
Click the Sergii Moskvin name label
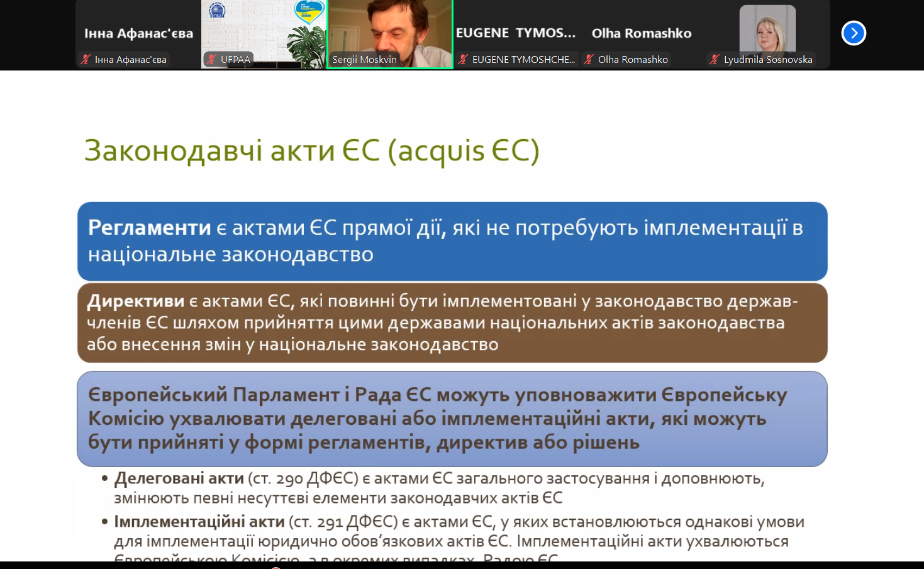pos(364,60)
